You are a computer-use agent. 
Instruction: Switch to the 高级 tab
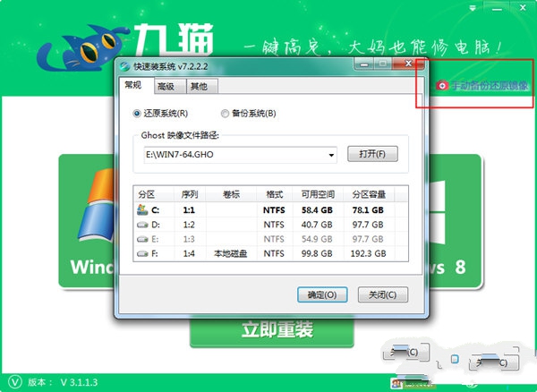pyautogui.click(x=166, y=87)
